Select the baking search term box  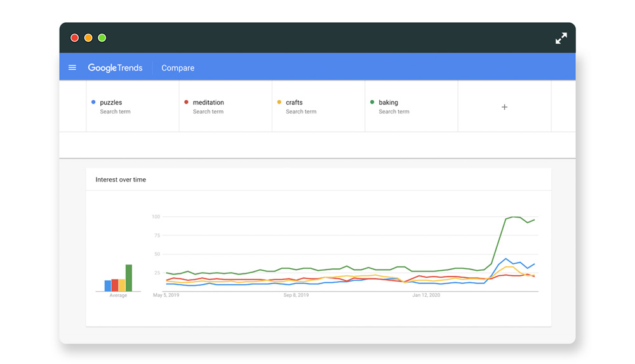click(x=411, y=107)
